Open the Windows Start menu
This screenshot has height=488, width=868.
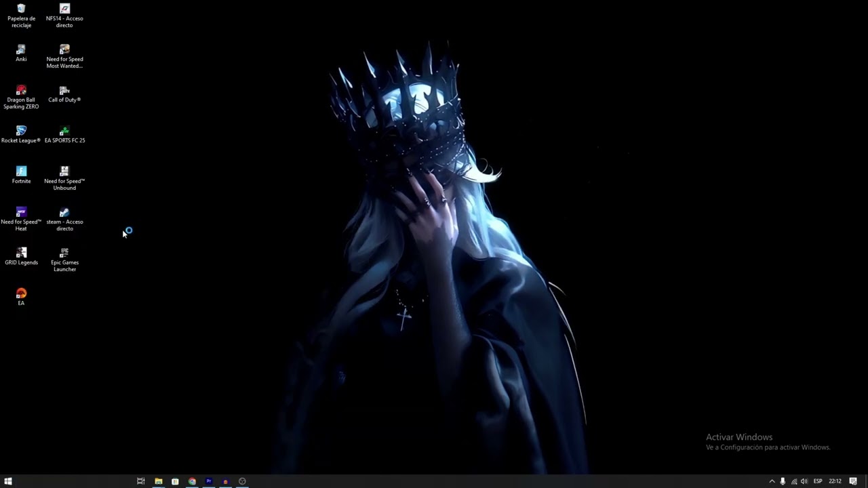click(8, 481)
